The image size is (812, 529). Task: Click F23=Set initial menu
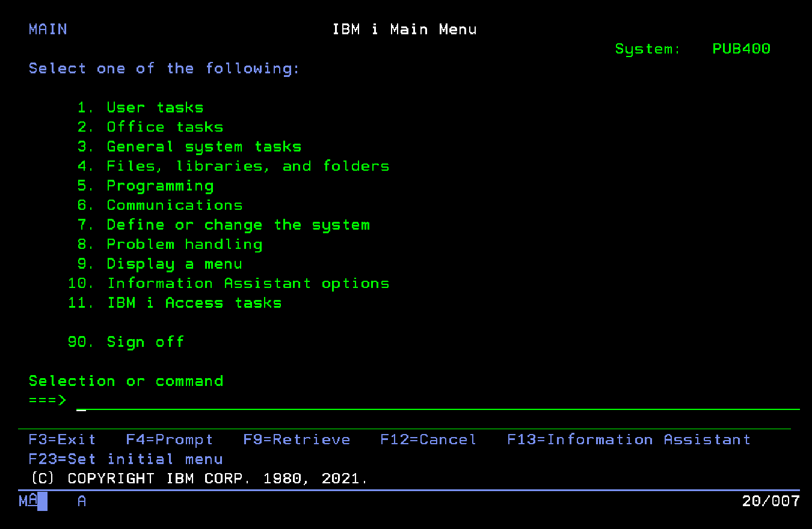(x=126, y=459)
